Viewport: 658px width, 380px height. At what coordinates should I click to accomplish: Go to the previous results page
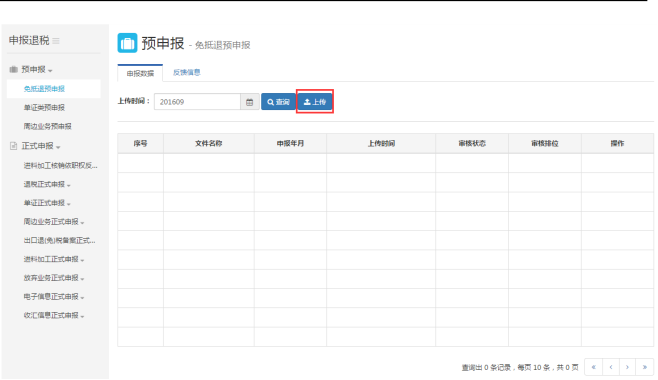point(611,367)
